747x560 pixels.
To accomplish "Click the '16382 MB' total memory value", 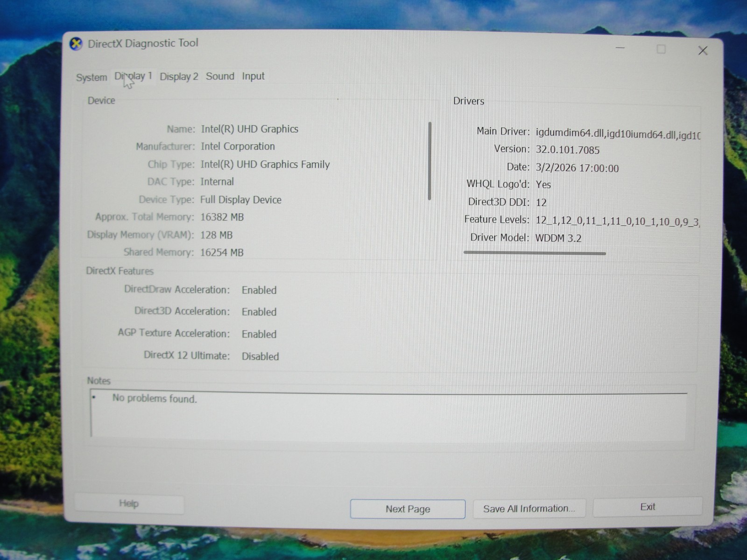I will (222, 217).
